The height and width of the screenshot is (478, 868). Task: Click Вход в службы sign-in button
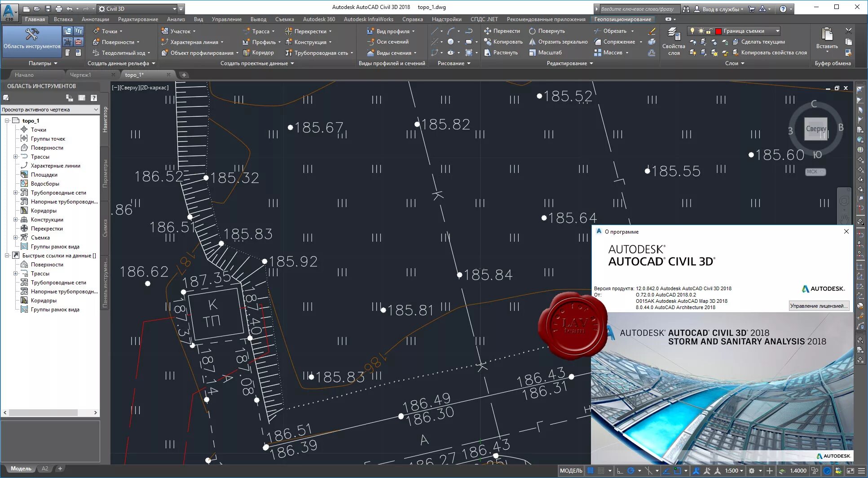718,9
